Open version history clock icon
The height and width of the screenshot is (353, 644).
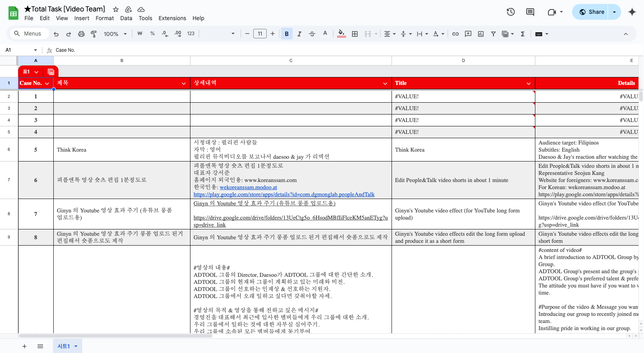coord(510,12)
